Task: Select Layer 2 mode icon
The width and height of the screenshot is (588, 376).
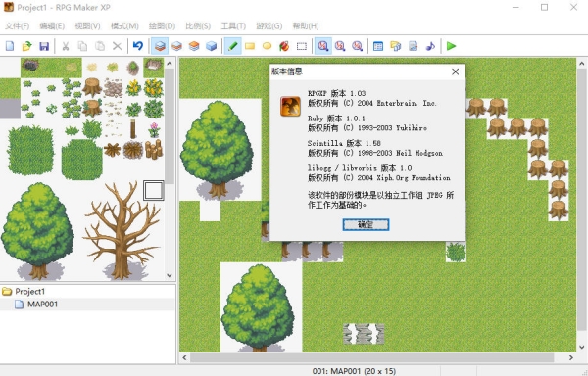Action: [177, 46]
